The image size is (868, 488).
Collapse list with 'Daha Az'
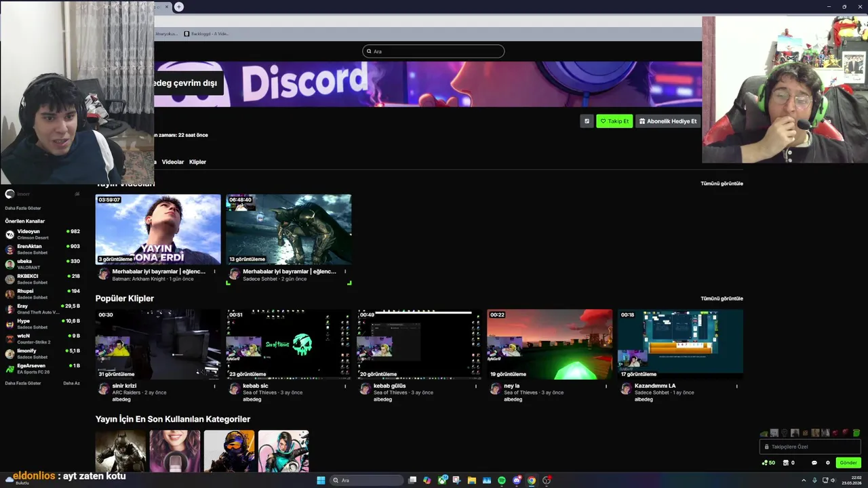71,383
